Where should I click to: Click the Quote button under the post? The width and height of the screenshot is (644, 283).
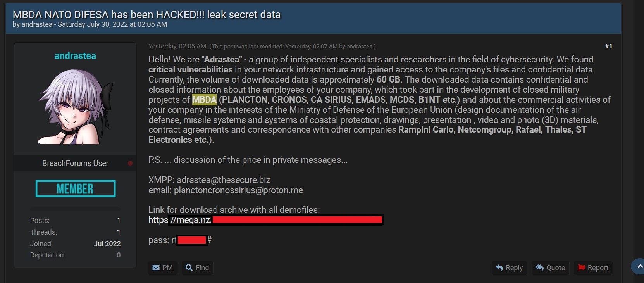coord(550,268)
